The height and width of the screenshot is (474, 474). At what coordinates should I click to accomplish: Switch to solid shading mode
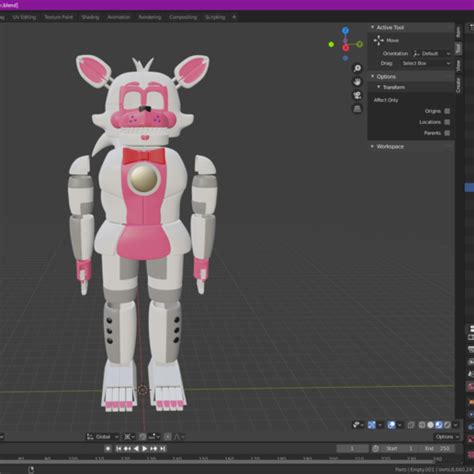coord(430,425)
